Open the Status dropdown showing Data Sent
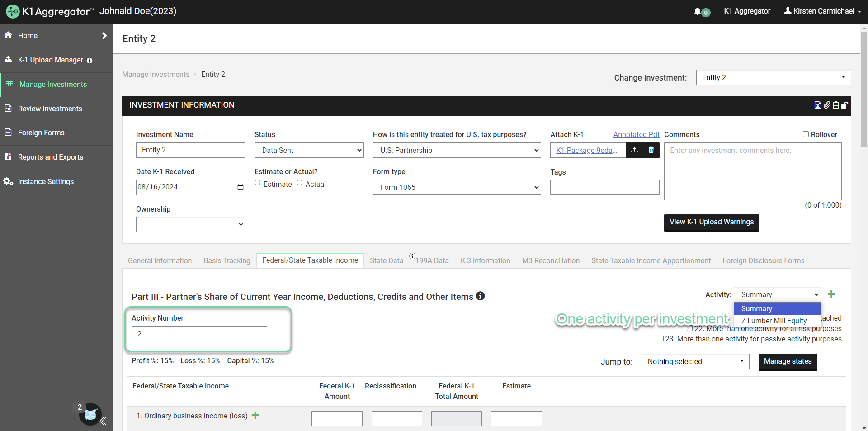868x431 pixels. pyautogui.click(x=309, y=150)
